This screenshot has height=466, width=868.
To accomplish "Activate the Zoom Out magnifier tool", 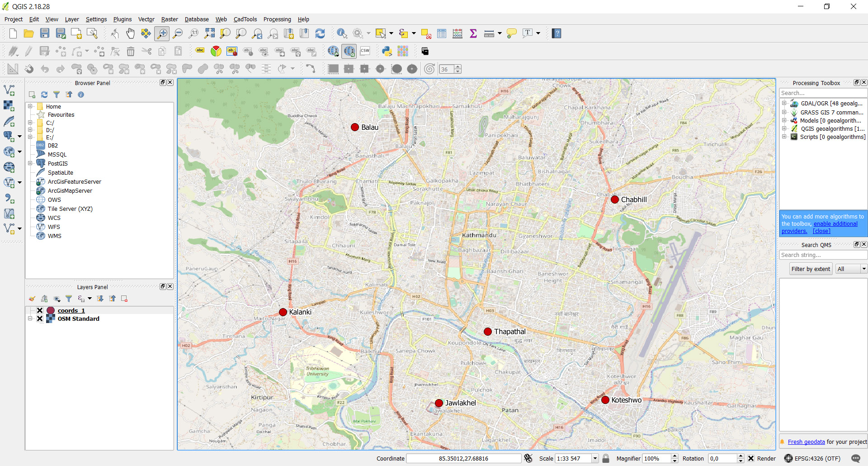I will tap(178, 33).
